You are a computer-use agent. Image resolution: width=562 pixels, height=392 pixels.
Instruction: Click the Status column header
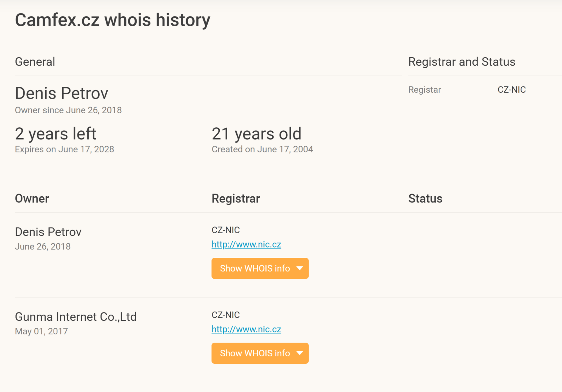[425, 198]
